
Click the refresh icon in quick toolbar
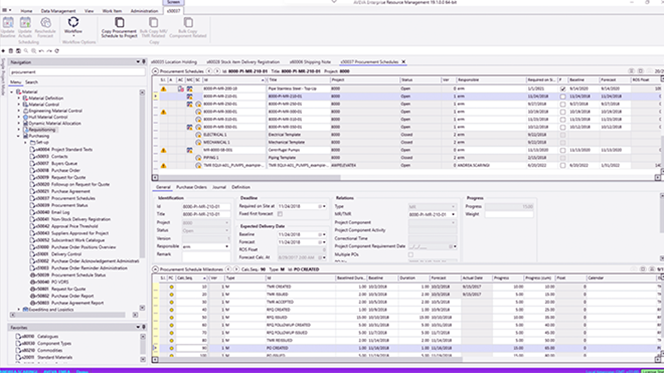(x=57, y=51)
